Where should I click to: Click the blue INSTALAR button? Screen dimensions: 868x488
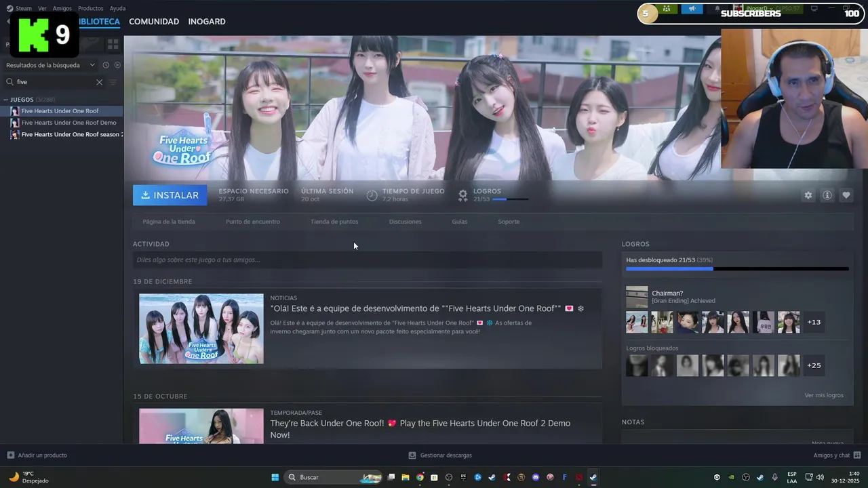pos(170,195)
